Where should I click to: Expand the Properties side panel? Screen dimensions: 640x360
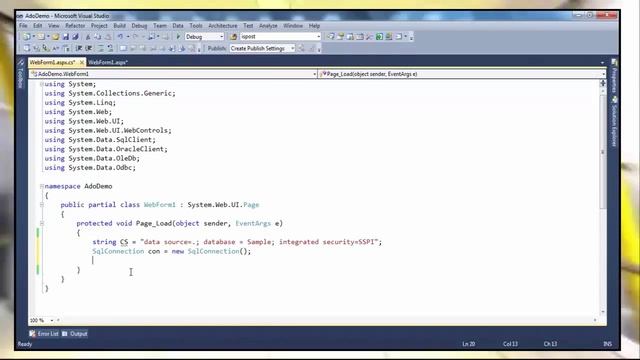click(x=614, y=76)
